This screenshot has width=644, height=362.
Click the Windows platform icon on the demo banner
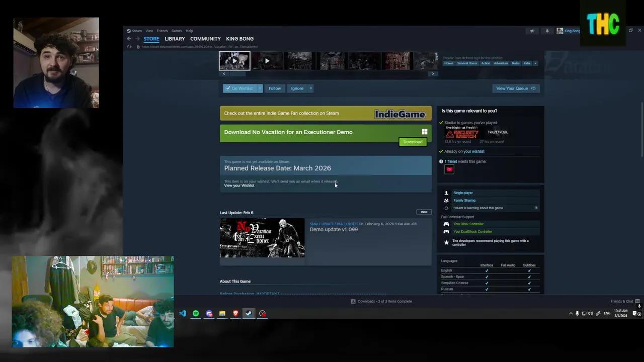click(425, 132)
